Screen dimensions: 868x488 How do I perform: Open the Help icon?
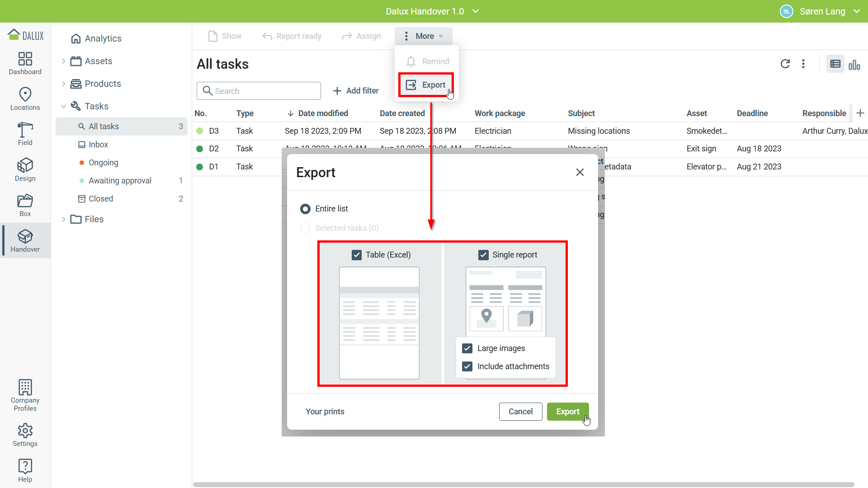[25, 470]
